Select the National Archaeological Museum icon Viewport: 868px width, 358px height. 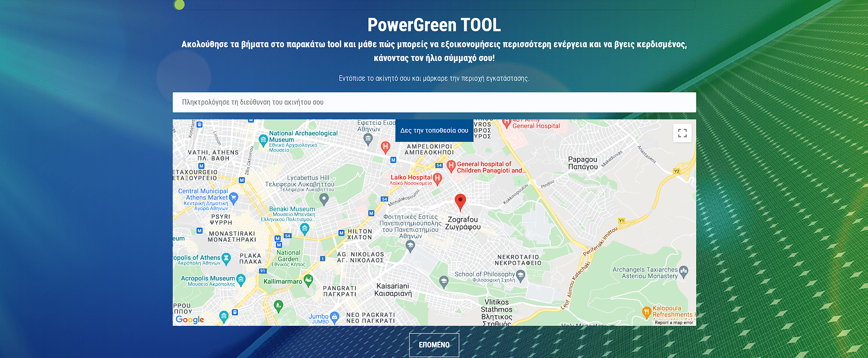click(263, 140)
